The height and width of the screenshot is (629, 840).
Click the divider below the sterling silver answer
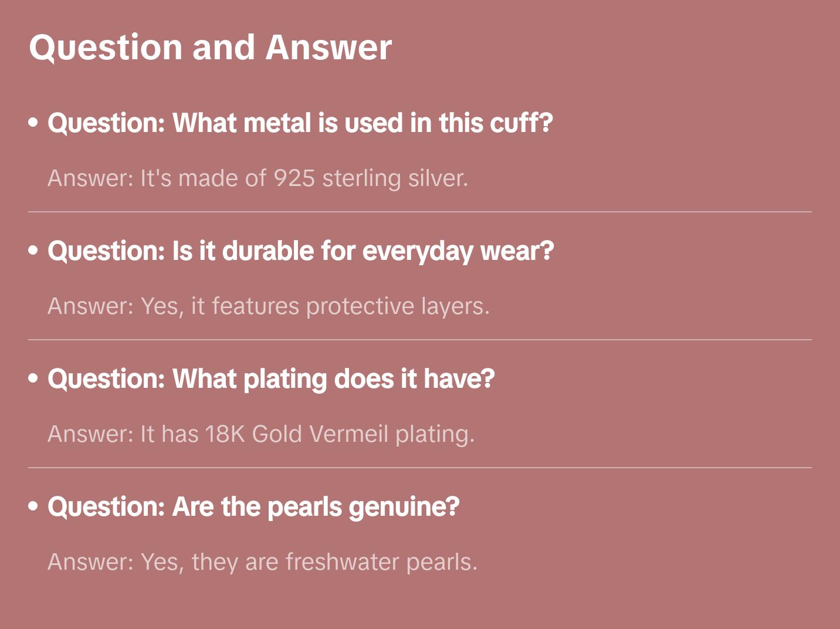[420, 212]
